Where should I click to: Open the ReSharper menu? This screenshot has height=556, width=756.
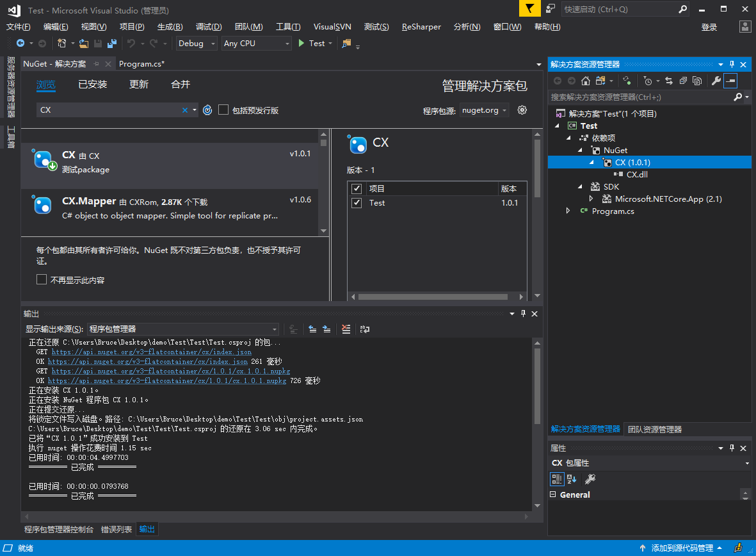(x=421, y=27)
